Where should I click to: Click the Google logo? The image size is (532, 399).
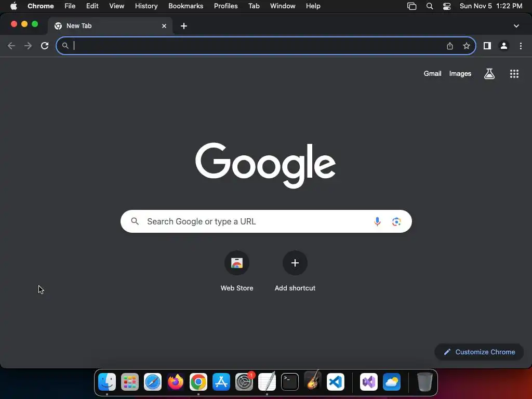[265, 165]
